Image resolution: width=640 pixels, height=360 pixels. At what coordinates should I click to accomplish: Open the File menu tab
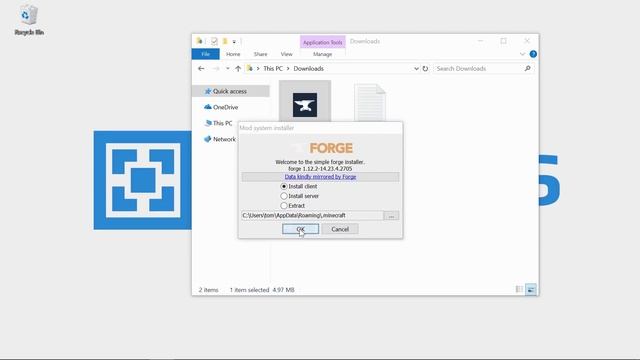(206, 54)
